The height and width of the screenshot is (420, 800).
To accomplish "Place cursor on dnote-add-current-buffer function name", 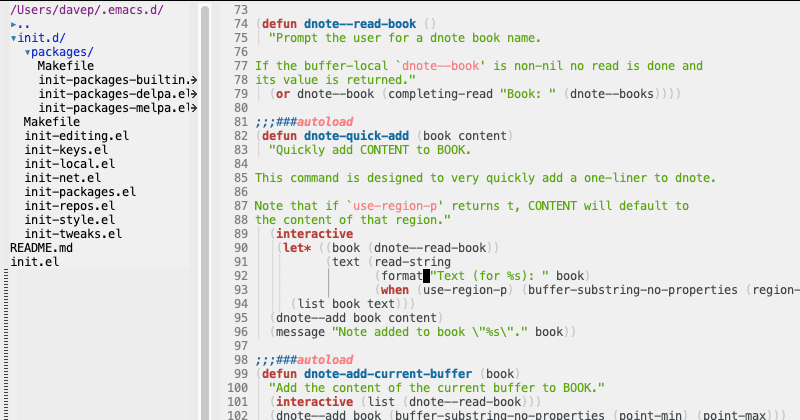I will (x=388, y=374).
